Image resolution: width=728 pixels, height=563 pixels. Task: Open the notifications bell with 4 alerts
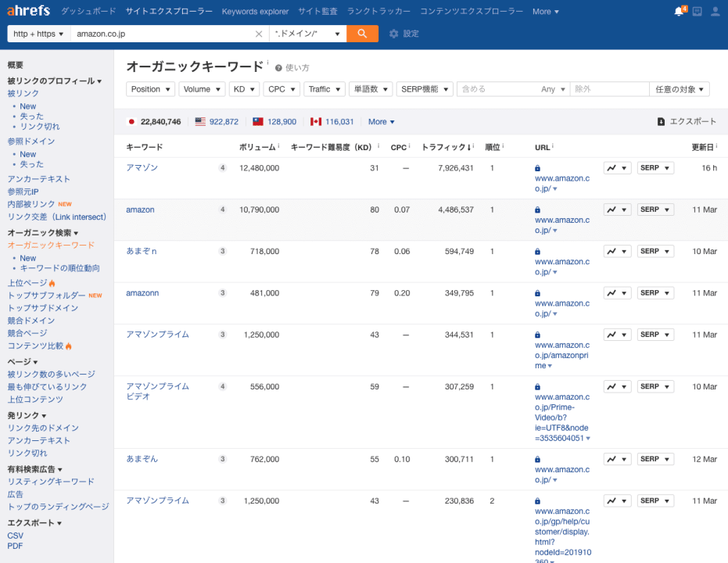pyautogui.click(x=677, y=11)
